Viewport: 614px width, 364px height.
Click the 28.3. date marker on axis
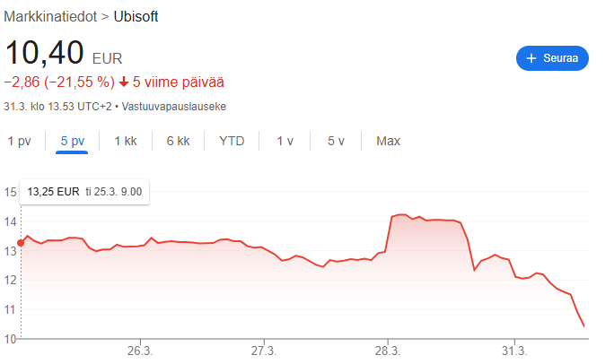[388, 351]
